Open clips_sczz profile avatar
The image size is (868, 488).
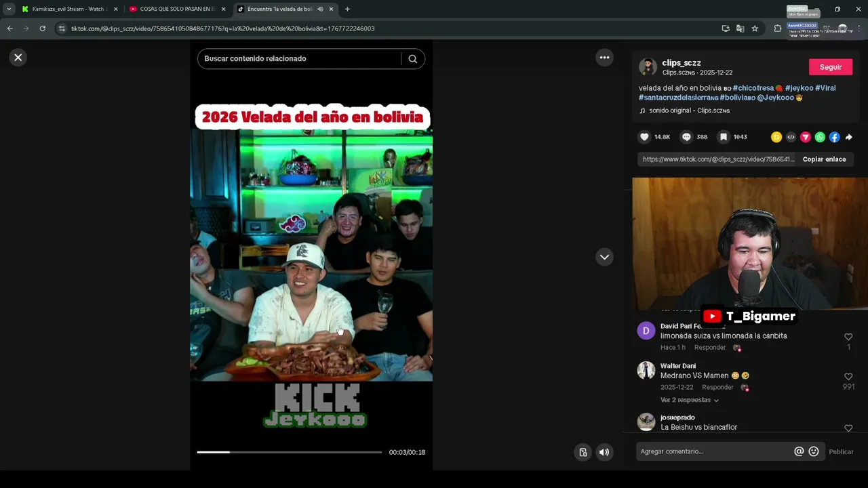pos(648,67)
